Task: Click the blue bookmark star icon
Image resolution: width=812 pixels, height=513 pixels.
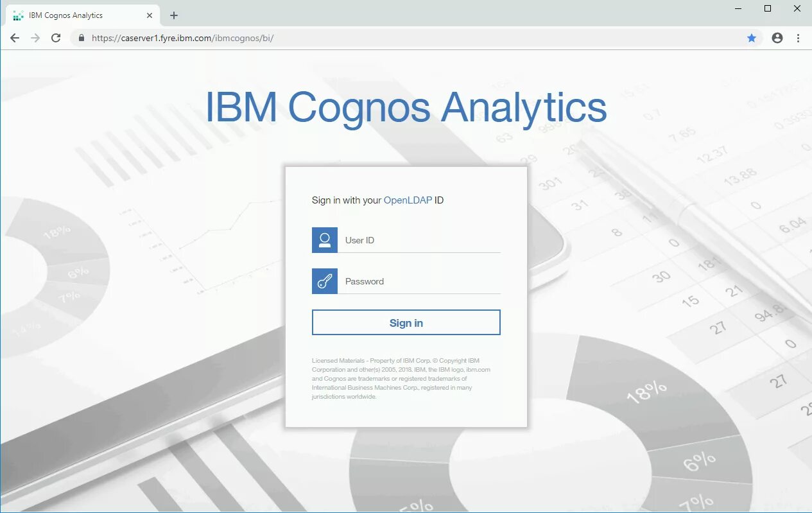Action: click(x=752, y=38)
